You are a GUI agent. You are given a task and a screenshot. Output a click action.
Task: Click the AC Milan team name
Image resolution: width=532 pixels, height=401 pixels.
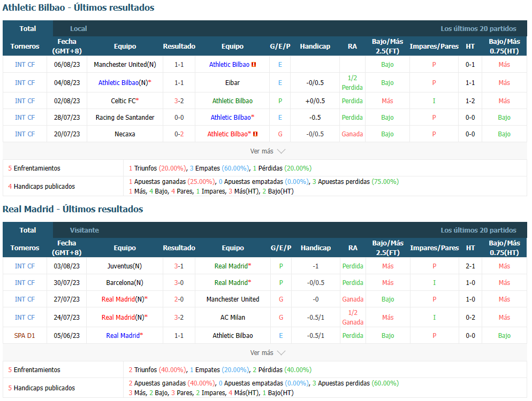[x=233, y=317]
